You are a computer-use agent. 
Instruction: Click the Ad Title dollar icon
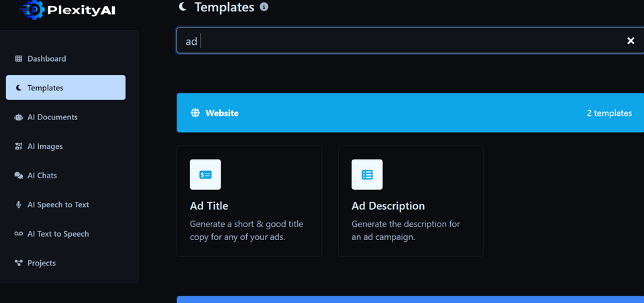(205, 174)
